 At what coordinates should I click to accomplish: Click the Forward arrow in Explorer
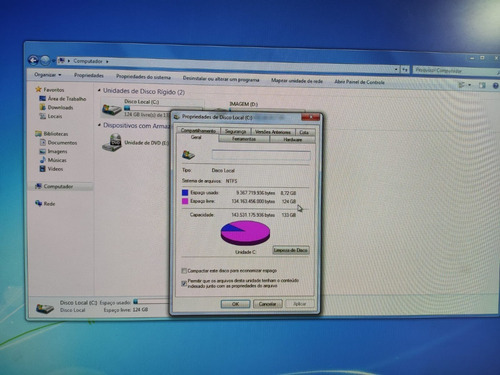[45, 61]
